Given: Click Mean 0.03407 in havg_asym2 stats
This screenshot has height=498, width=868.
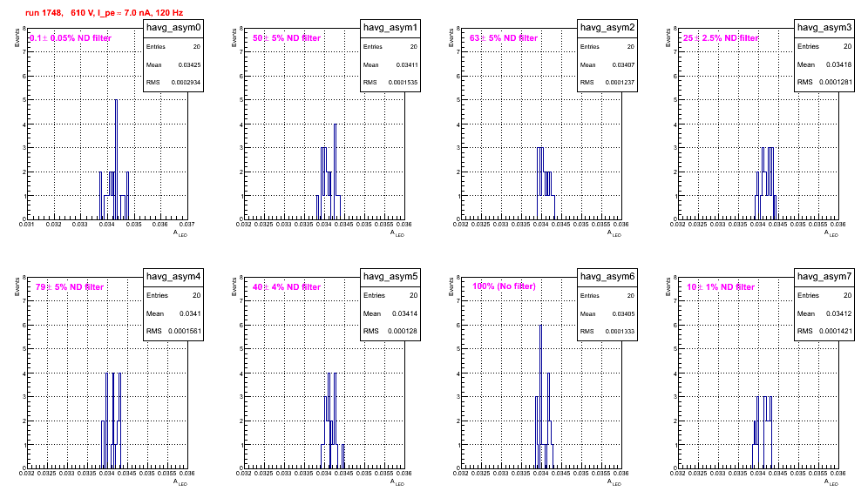Looking at the screenshot, I should (607, 64).
